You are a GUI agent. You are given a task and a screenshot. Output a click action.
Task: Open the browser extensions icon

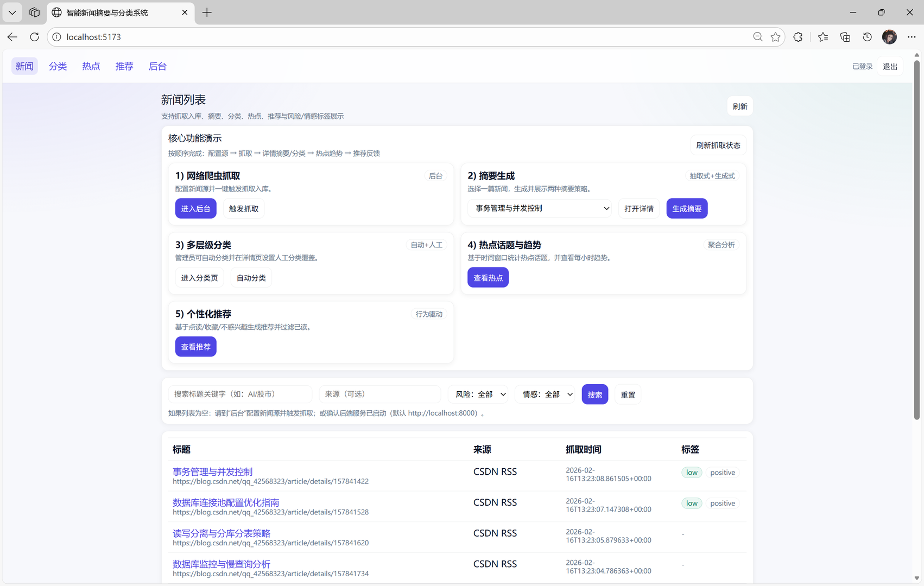[x=798, y=37]
